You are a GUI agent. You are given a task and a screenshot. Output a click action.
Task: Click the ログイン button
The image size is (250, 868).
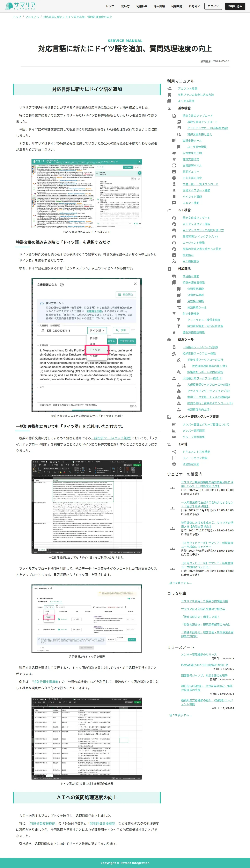213,6
